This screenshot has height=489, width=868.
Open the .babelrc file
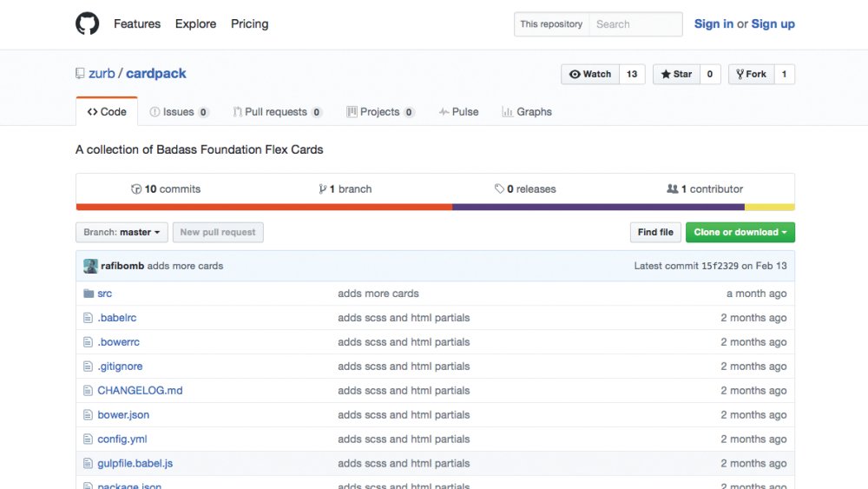click(117, 318)
